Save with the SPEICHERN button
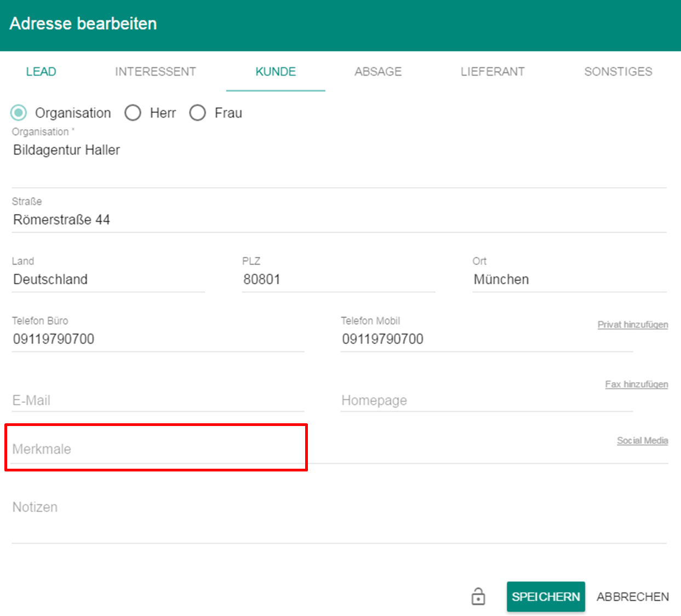This screenshot has width=681, height=616. coord(546,596)
